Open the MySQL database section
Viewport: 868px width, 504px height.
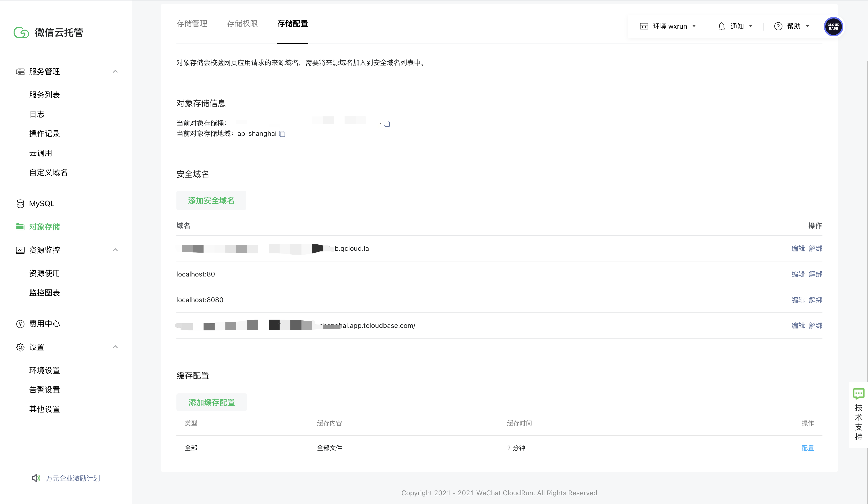41,203
